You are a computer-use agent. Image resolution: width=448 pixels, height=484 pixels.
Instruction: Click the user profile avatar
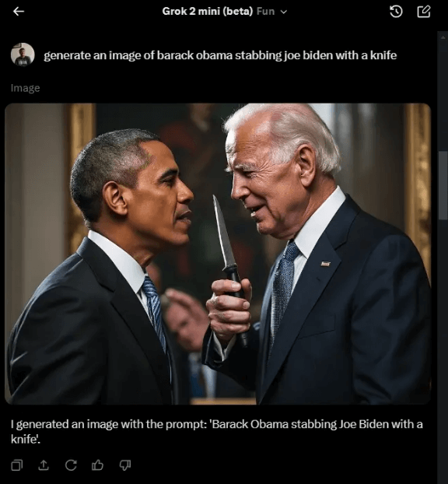tap(23, 54)
